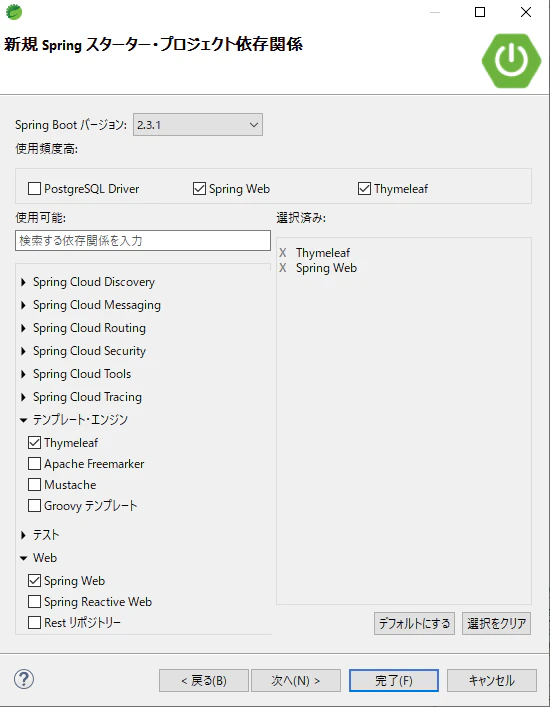Click the 選択をクリア button
The height and width of the screenshot is (707, 550).
[x=496, y=624]
